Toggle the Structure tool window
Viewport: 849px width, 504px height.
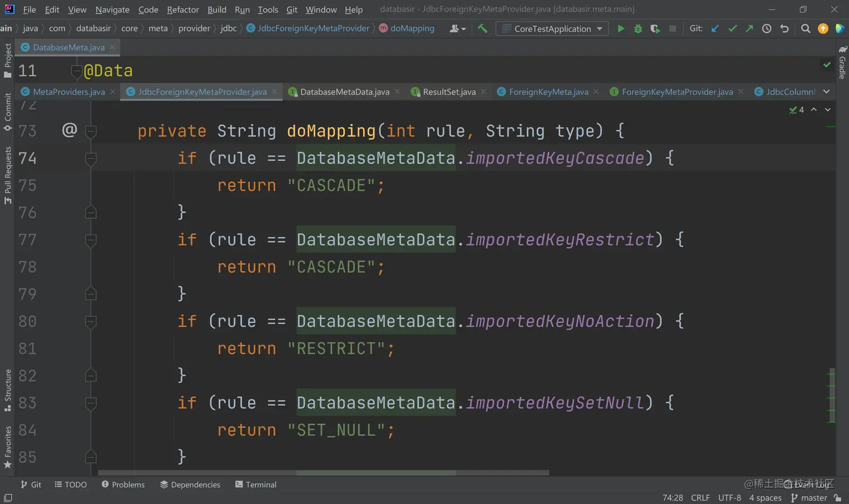tap(7, 390)
